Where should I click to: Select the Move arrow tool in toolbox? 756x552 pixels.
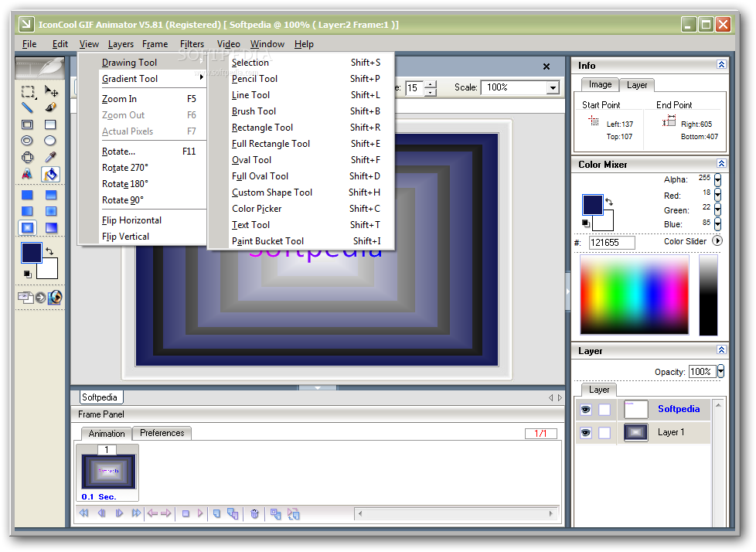50,90
